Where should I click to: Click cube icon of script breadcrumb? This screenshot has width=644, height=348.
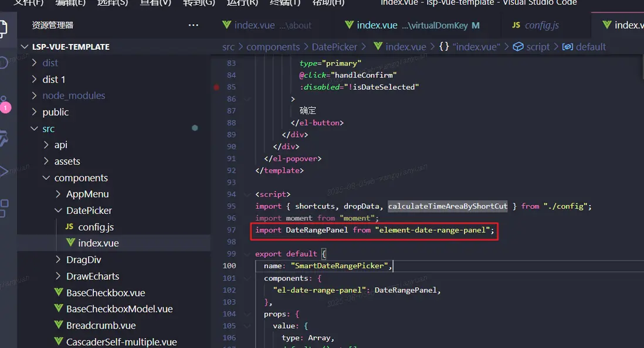click(x=518, y=46)
